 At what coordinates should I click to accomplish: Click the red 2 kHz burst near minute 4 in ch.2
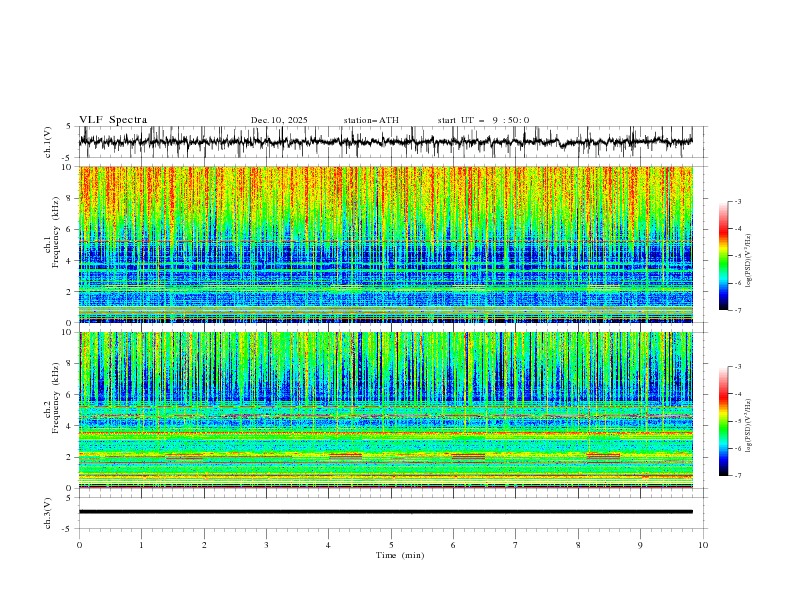pyautogui.click(x=345, y=456)
